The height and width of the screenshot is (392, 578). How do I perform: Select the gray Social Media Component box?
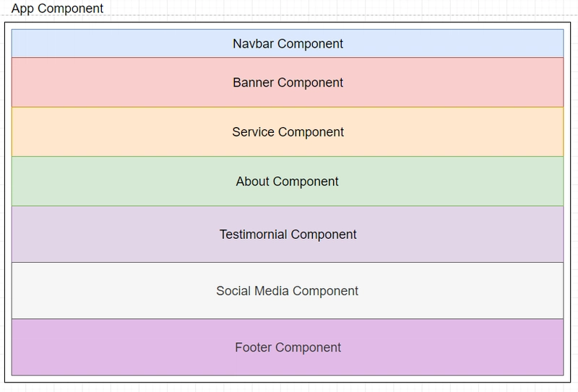[x=288, y=291]
